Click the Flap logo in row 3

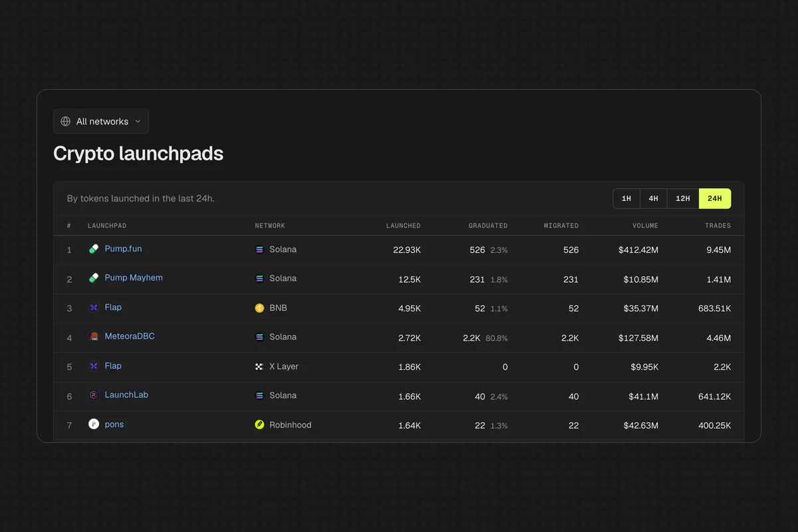94,307
